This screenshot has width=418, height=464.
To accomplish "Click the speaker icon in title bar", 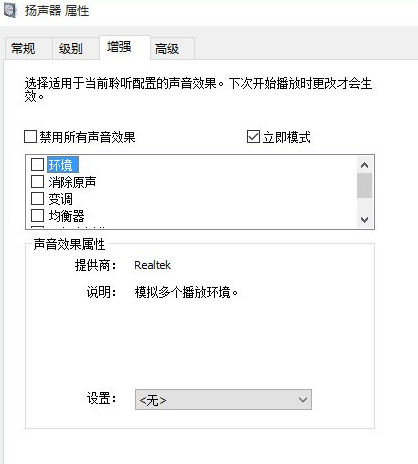I will point(9,10).
